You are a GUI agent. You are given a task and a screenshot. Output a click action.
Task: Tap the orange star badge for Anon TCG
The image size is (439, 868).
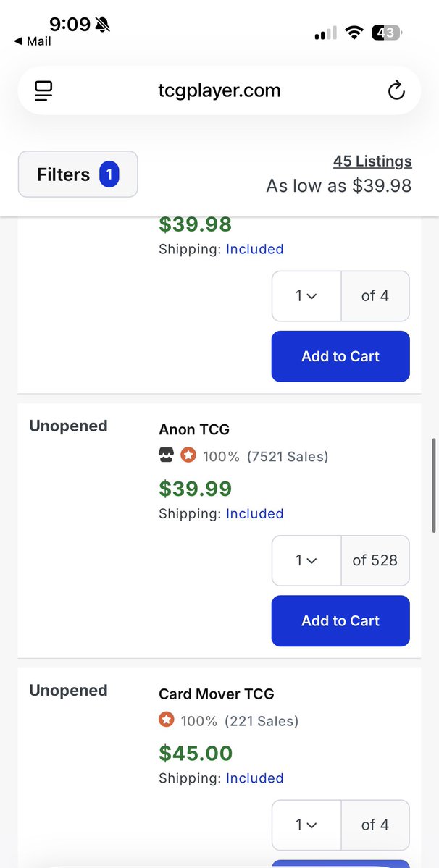pos(188,455)
